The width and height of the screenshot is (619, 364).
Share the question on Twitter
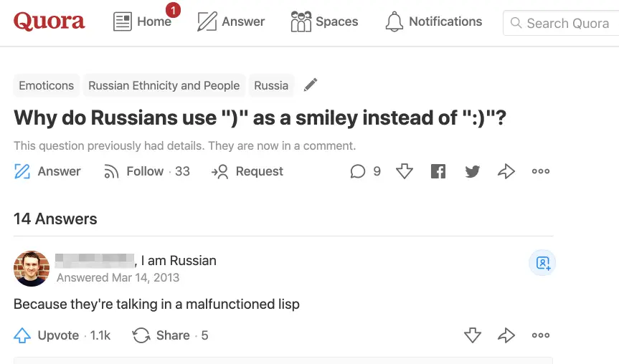(x=472, y=171)
